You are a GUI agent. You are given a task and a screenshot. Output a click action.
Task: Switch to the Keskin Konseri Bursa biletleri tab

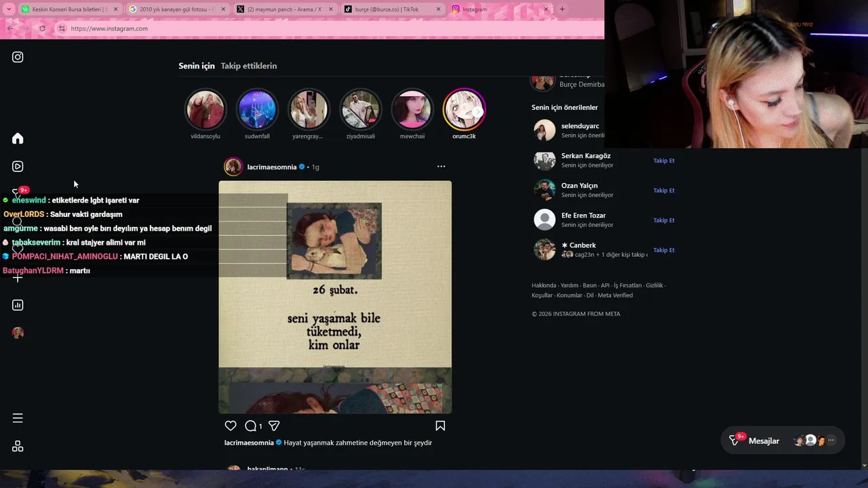69,9
